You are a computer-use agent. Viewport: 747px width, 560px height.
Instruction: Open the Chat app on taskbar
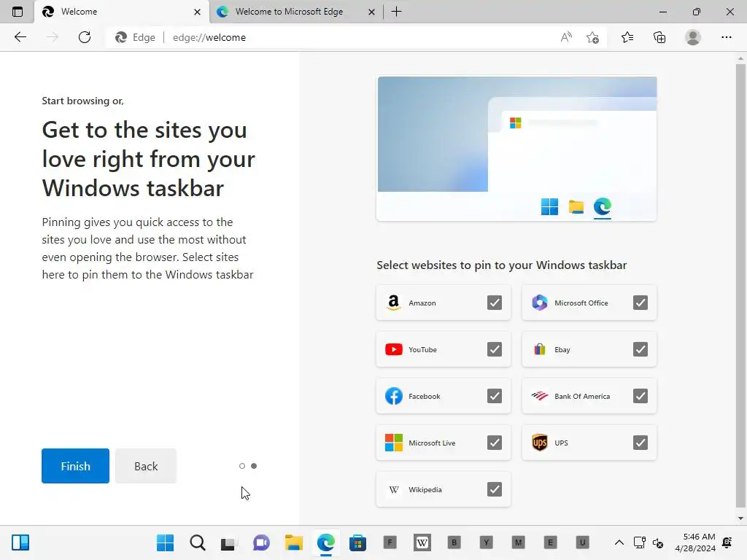click(x=261, y=542)
